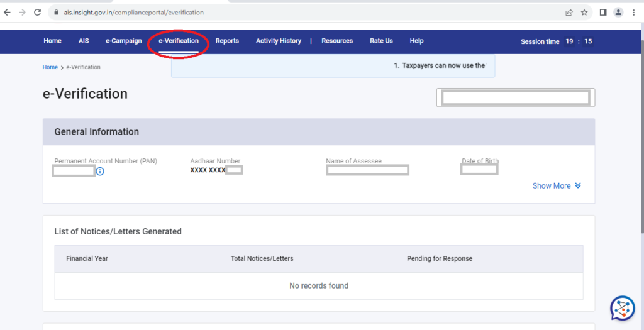
Task: Open Rate Us link
Action: click(x=381, y=41)
